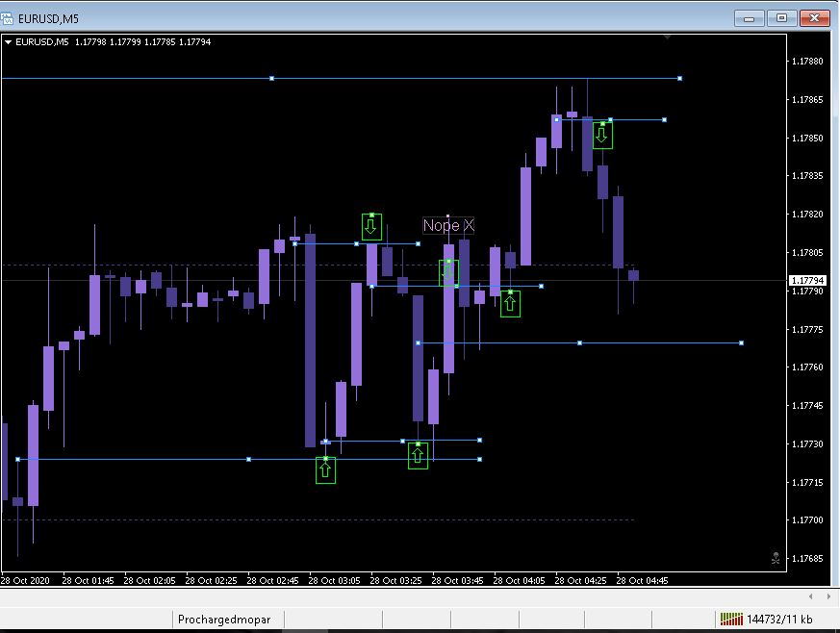Select left endpoint of the 1.17725 line
Viewport: 840px width, 633px height.
(17, 459)
